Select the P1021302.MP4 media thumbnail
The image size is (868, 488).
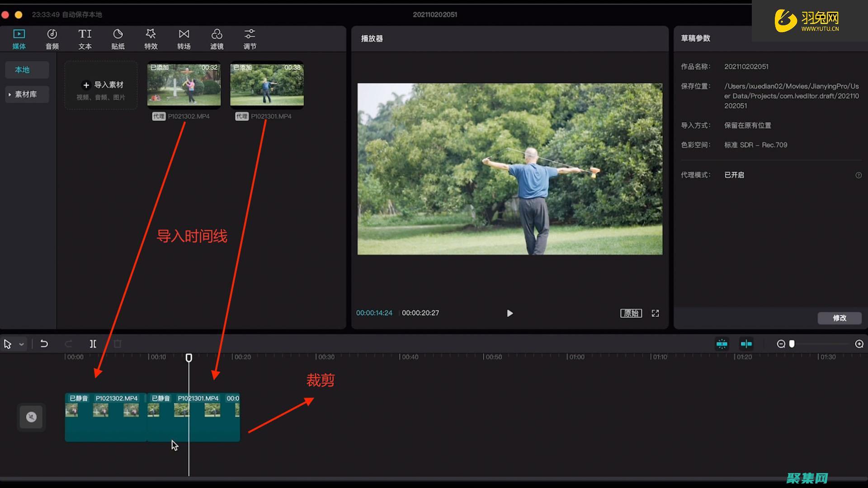coord(184,85)
